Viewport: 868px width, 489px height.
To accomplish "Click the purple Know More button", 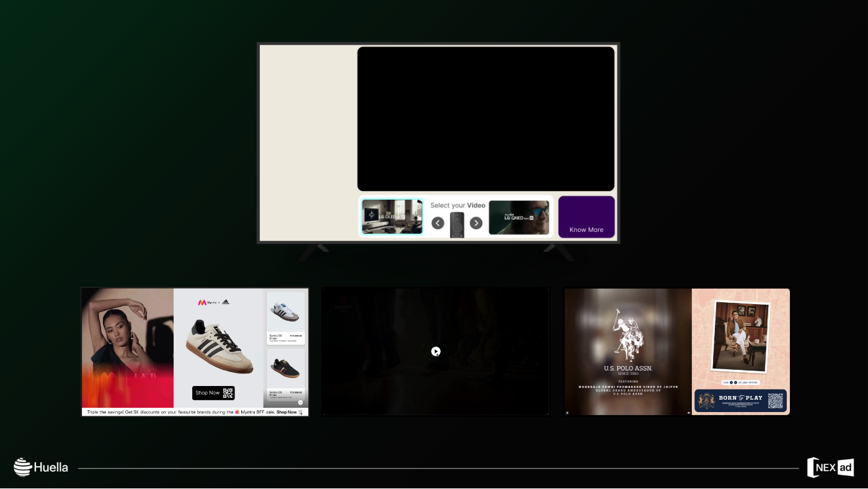I will pos(587,217).
